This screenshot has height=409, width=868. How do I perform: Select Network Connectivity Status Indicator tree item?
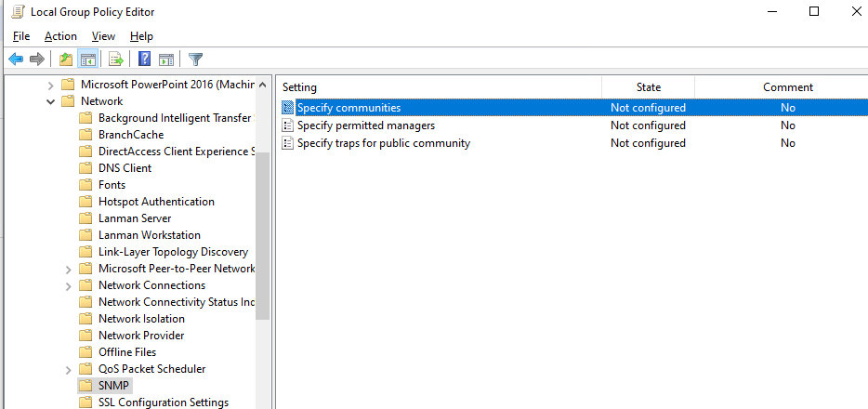tap(176, 301)
